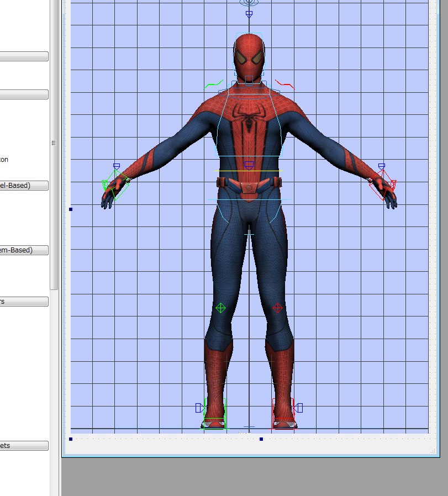Select the blue head control handle above the head
Viewport: 448px width, 496px height.
(x=249, y=14)
